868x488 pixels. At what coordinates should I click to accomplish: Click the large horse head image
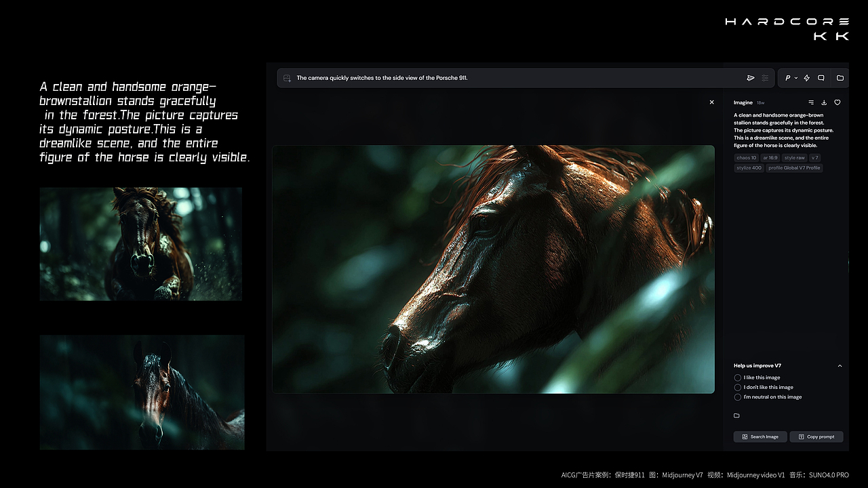click(493, 269)
